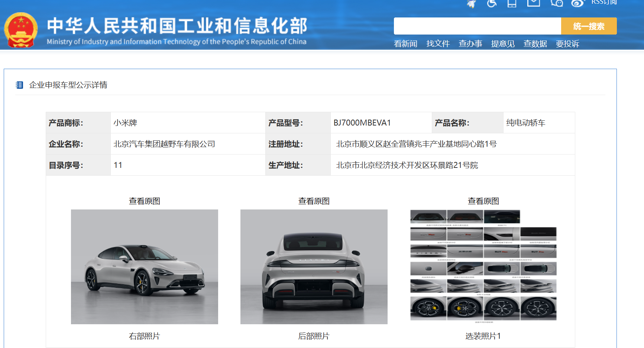This screenshot has height=348, width=644.
Task: Click the robot assistant mascot icon
Action: 472,3
